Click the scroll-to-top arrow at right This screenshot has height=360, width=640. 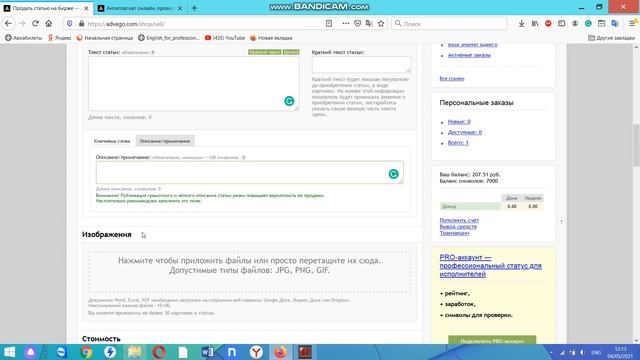(561, 222)
